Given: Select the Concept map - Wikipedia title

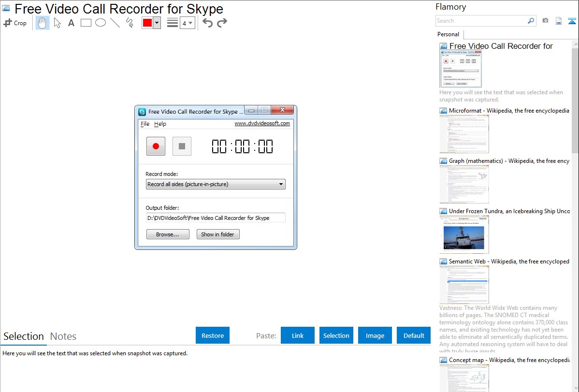Looking at the screenshot, I should 509,360.
